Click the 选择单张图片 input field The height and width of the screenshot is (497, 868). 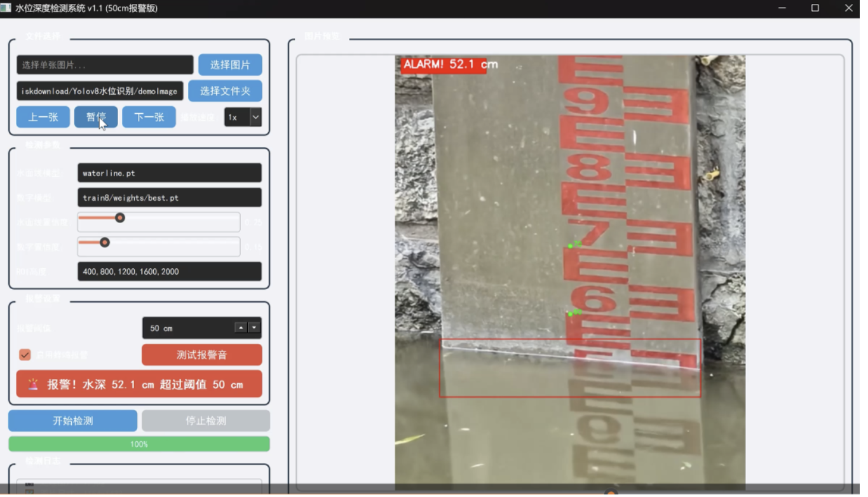click(x=105, y=65)
